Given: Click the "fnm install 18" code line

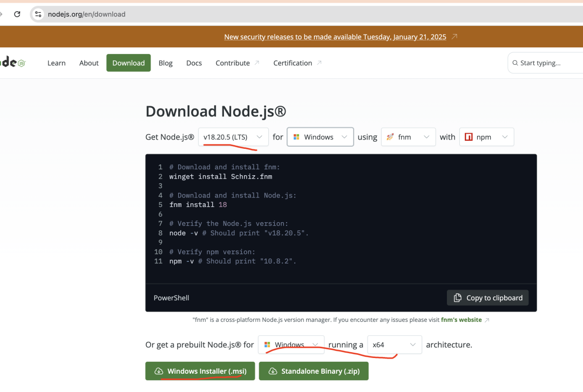Looking at the screenshot, I should pos(198,205).
